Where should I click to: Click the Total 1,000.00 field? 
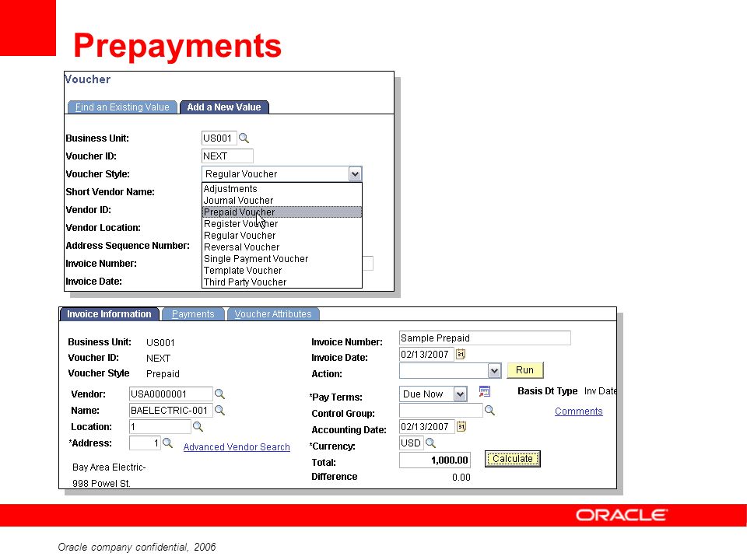(x=435, y=460)
